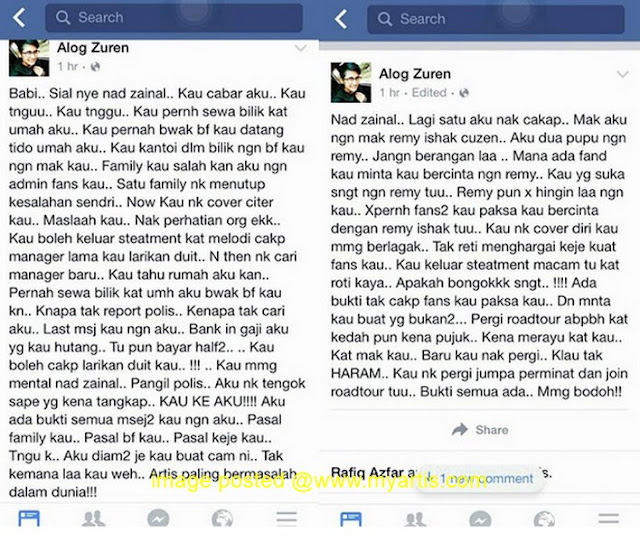Open hamburger More menu in right bottom bar

pyautogui.click(x=609, y=519)
